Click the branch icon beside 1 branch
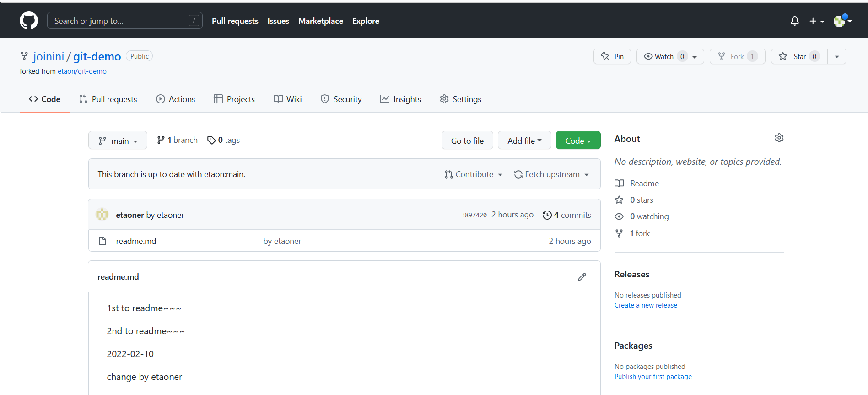This screenshot has height=395, width=868. [x=161, y=140]
